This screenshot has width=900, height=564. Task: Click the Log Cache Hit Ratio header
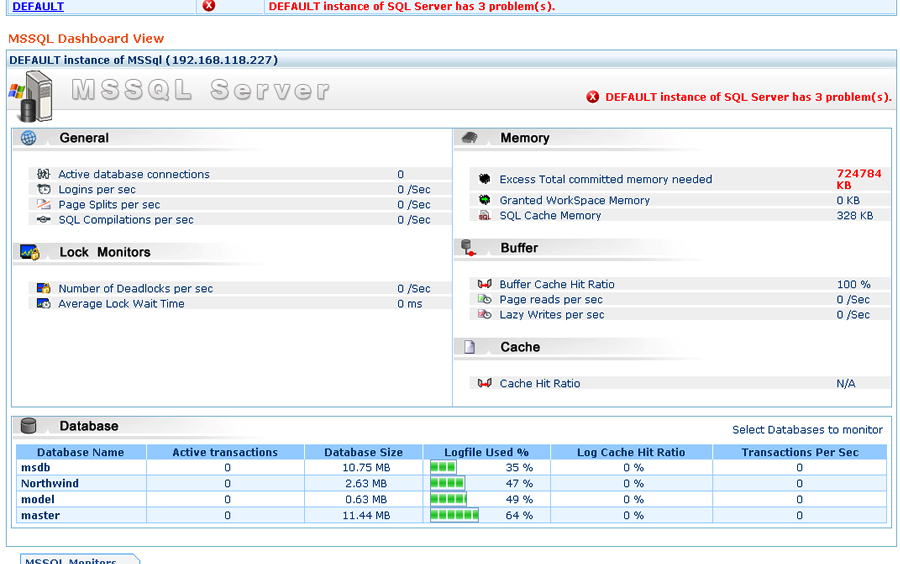click(x=631, y=452)
